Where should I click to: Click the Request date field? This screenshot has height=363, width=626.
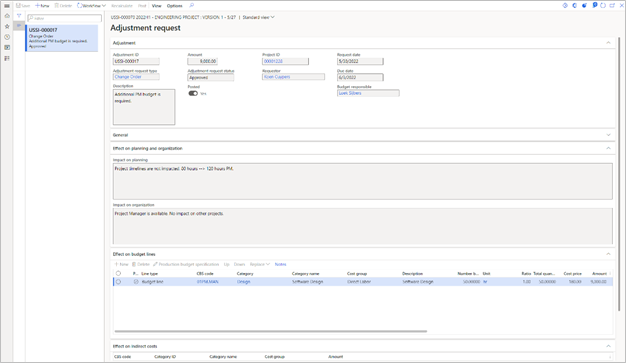360,61
